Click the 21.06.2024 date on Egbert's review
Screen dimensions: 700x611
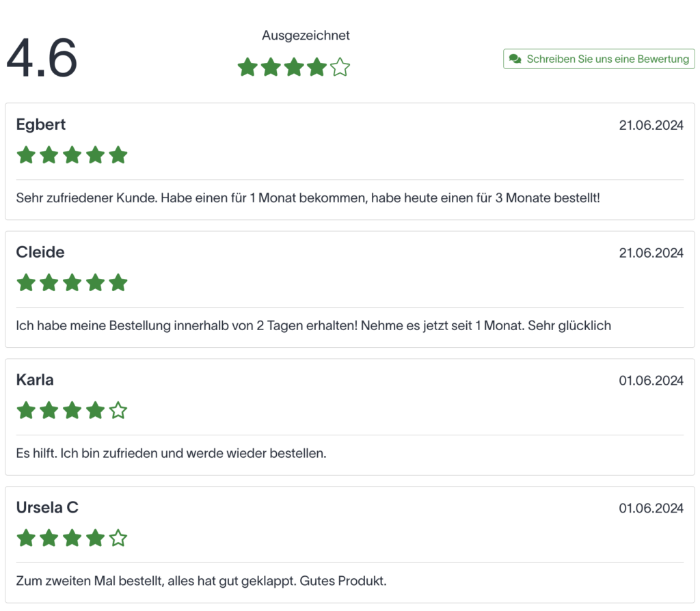tap(651, 125)
